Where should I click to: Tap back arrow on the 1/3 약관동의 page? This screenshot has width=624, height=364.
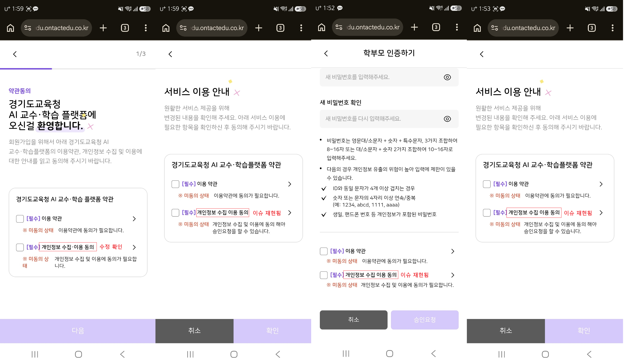[15, 54]
